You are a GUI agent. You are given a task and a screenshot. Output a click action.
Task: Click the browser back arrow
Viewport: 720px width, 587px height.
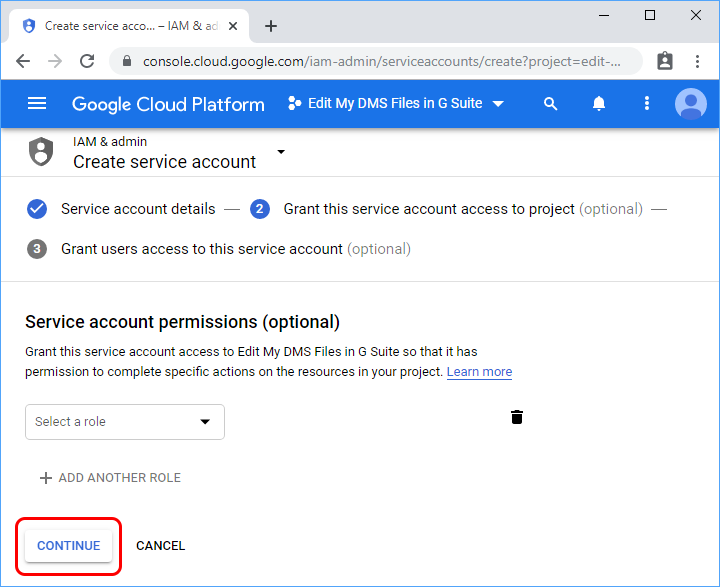coord(23,61)
